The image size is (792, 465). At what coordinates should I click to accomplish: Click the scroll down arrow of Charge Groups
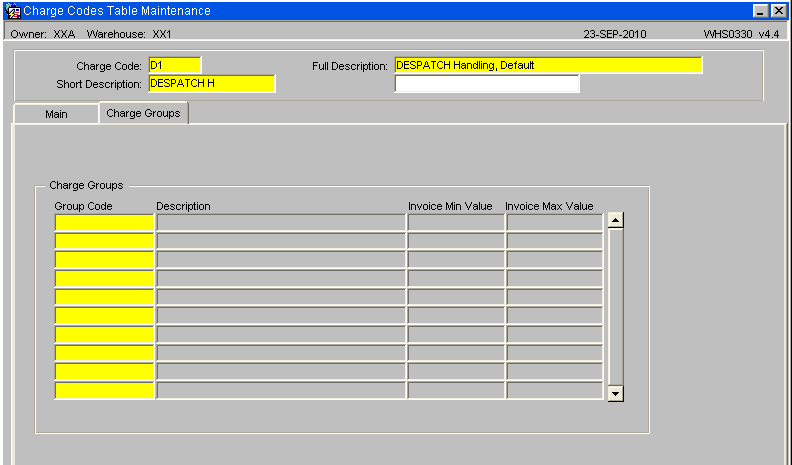(616, 393)
